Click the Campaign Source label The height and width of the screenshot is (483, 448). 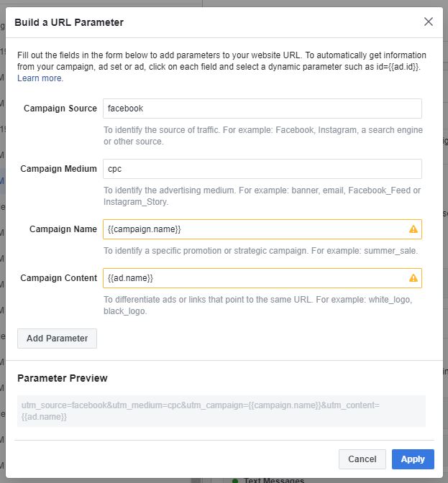[x=60, y=109]
